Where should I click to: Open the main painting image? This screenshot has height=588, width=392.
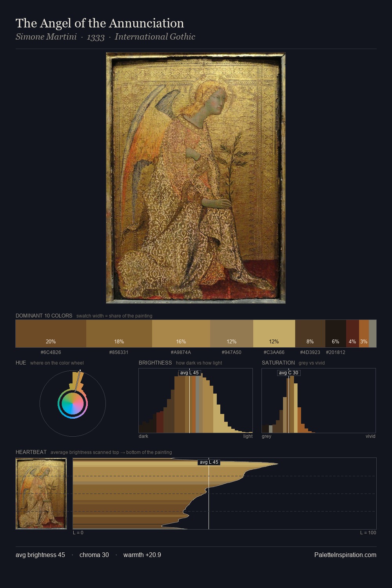tap(196, 178)
